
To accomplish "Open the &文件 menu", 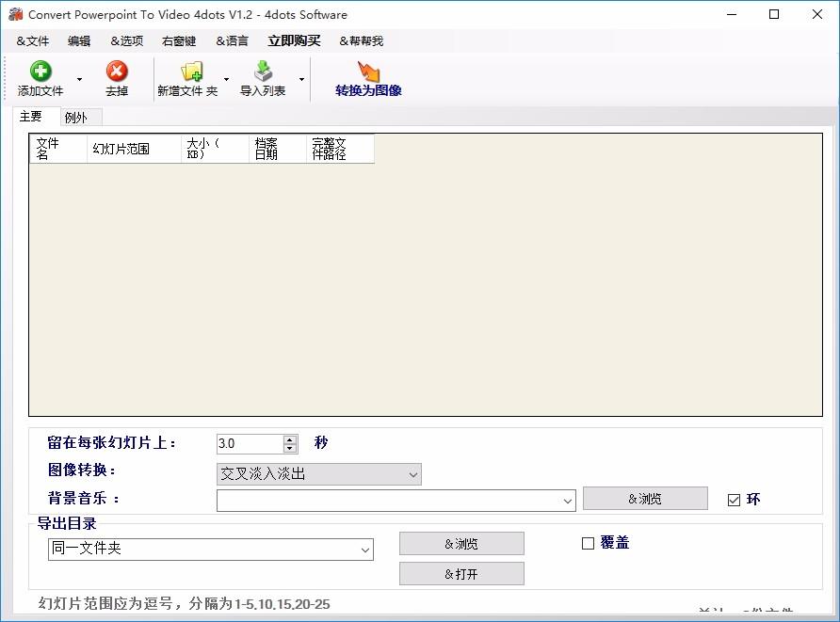I will click(32, 41).
